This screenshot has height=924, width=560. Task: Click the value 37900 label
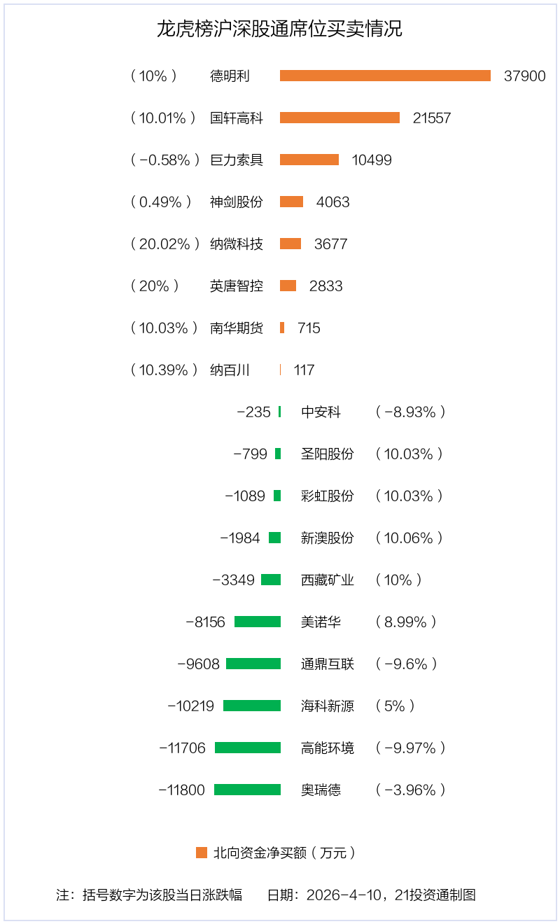pyautogui.click(x=524, y=76)
